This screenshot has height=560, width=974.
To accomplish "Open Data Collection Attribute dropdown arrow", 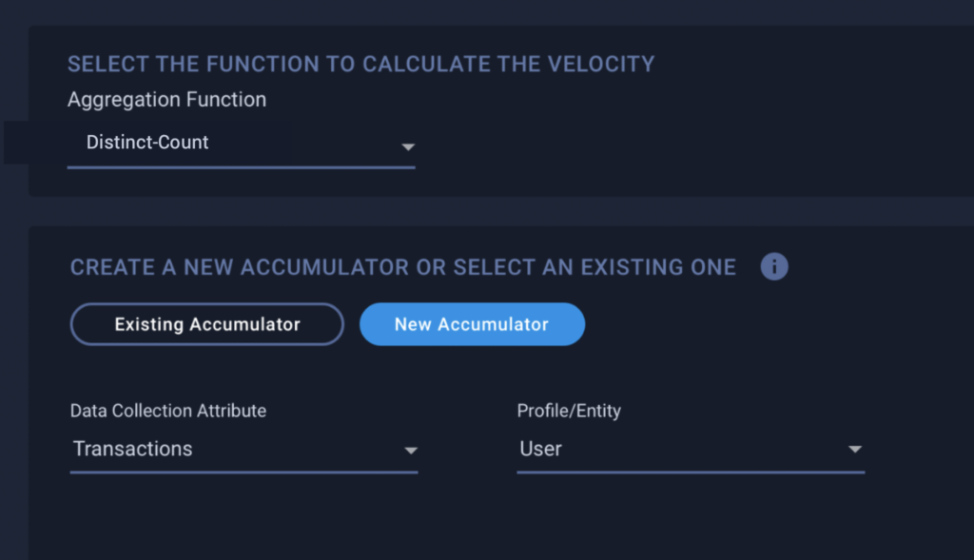I will click(411, 450).
